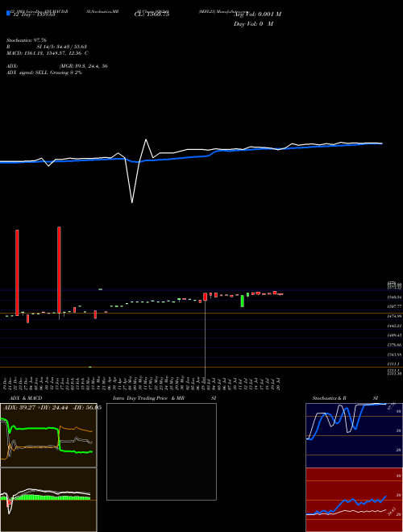Click the MACD: 1561.13, 1548.57, 12.56 line
This screenshot has height=532, width=403.
(48, 53)
